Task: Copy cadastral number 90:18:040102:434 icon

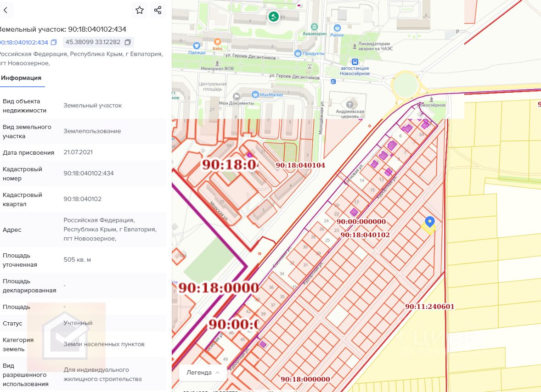Action: pos(54,42)
